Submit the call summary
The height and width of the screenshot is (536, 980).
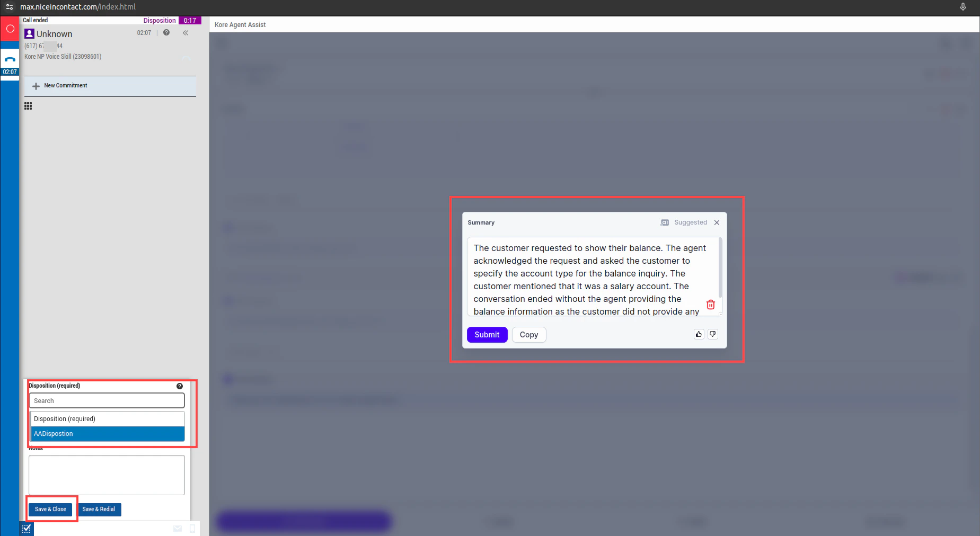[x=487, y=335]
